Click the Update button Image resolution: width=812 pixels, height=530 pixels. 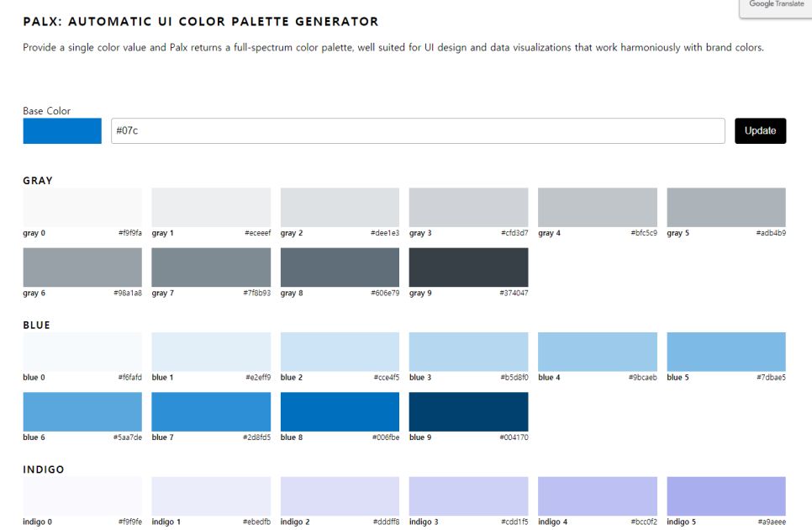(760, 131)
